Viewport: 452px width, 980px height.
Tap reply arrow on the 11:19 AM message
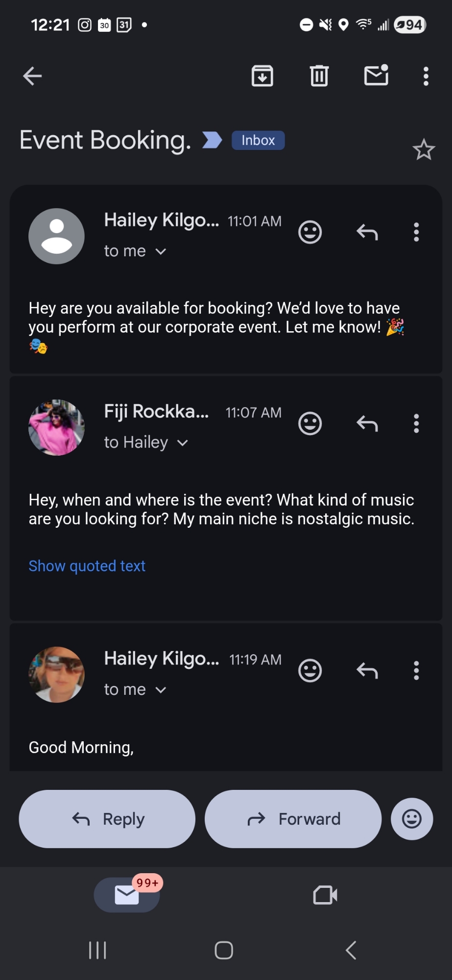coord(367,670)
